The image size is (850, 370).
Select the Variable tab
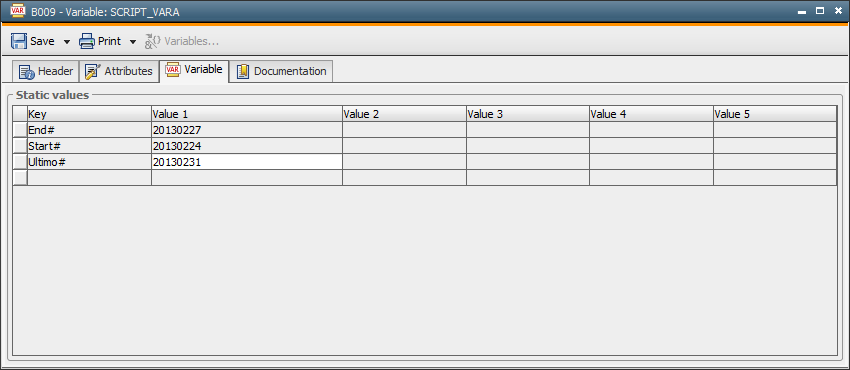tap(194, 70)
